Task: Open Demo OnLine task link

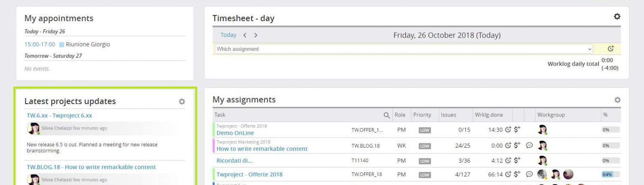Action: pos(235,133)
